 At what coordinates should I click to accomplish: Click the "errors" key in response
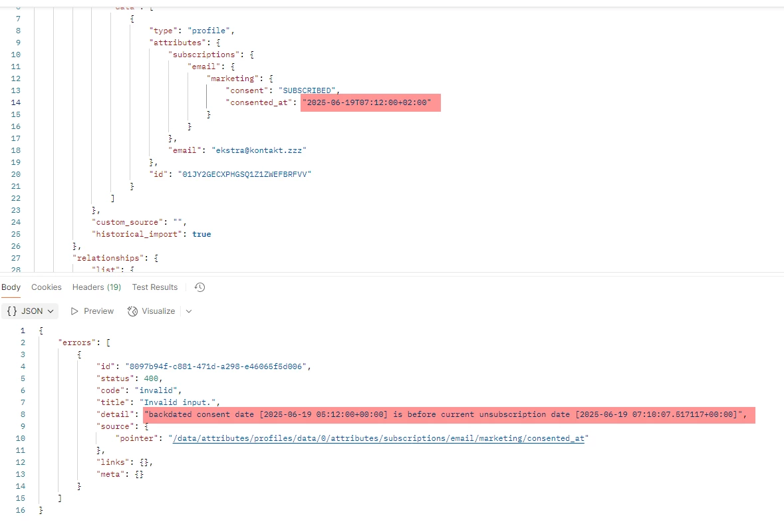(x=77, y=342)
